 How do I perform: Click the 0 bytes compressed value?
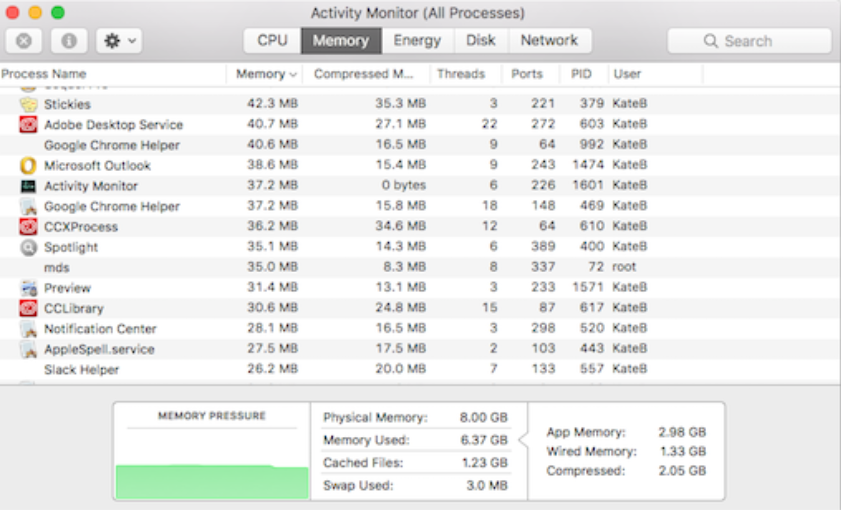[404, 185]
